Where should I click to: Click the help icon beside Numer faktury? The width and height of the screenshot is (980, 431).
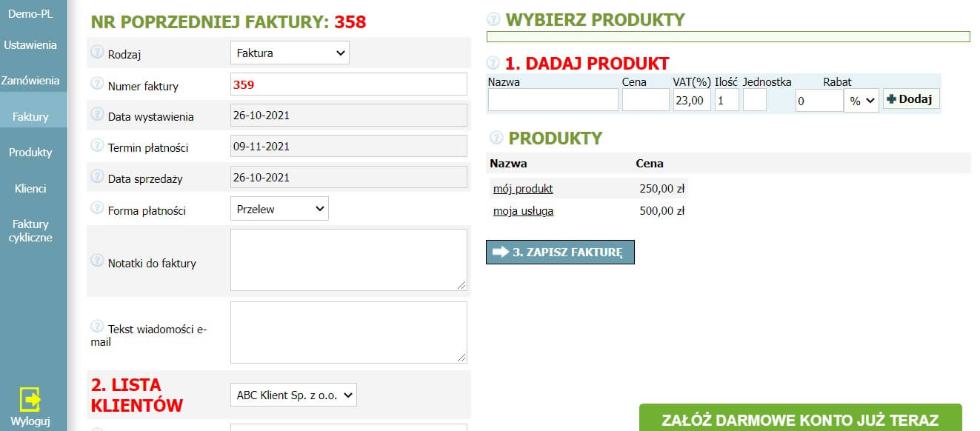pyautogui.click(x=96, y=83)
